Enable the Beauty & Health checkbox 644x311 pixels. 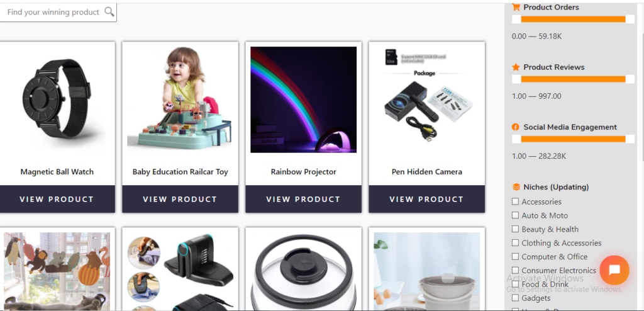tap(515, 229)
